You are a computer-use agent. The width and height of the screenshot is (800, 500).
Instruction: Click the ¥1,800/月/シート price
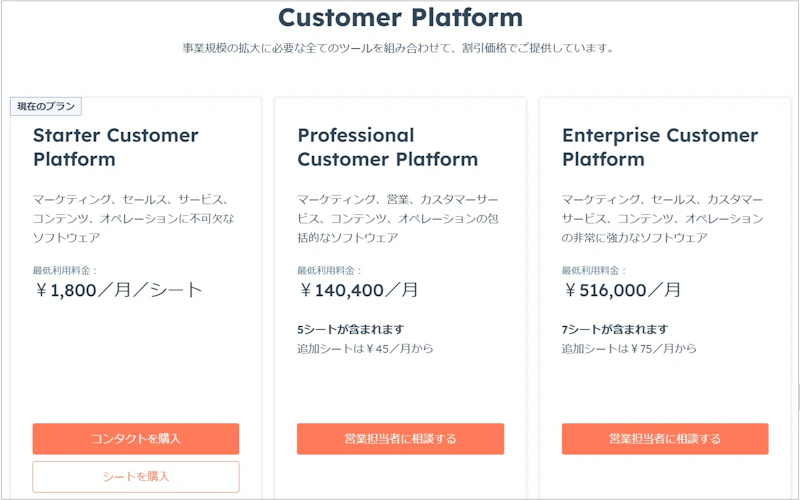(x=118, y=290)
